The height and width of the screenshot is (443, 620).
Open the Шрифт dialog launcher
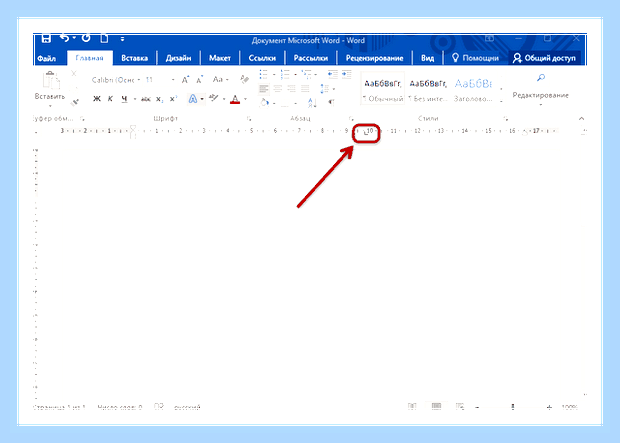(249, 118)
